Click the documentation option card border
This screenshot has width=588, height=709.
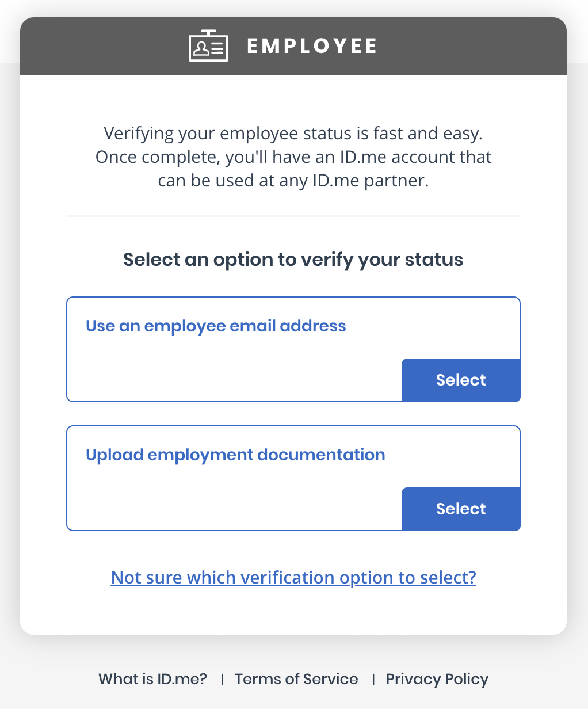tap(67, 478)
